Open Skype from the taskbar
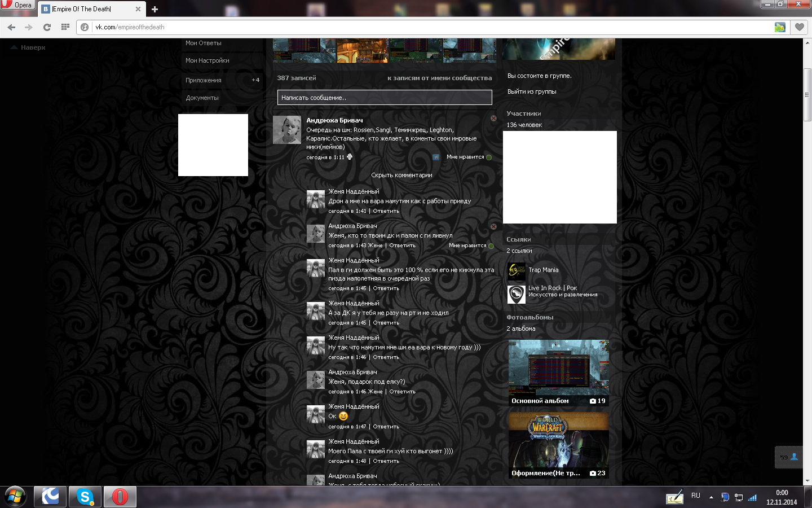The image size is (812, 508). pos(85,497)
